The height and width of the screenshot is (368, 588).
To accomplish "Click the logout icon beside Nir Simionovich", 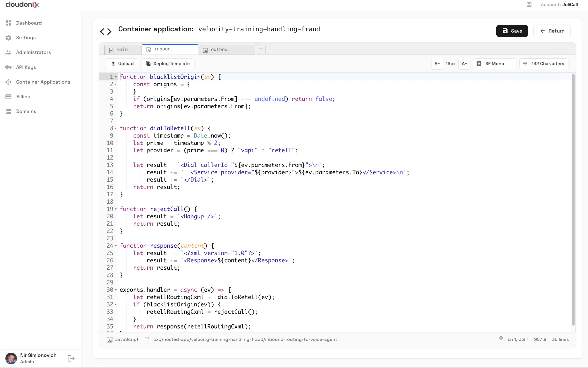I will 71,358.
